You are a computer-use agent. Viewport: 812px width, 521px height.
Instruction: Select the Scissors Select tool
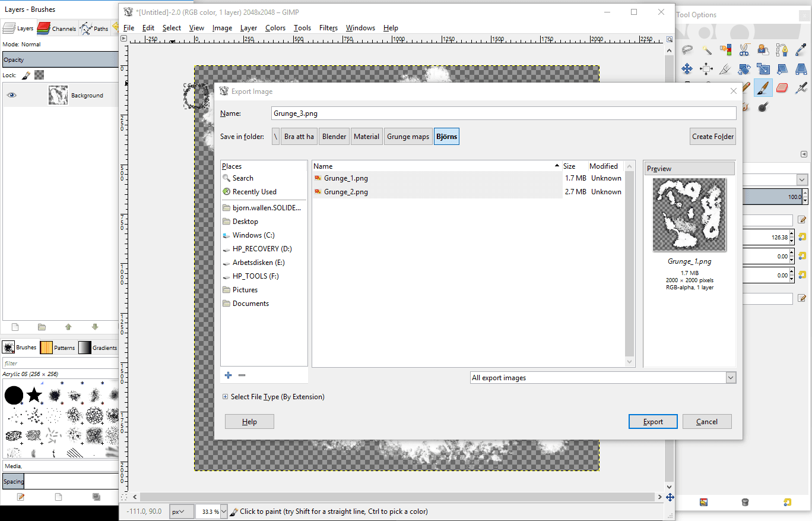[744, 50]
